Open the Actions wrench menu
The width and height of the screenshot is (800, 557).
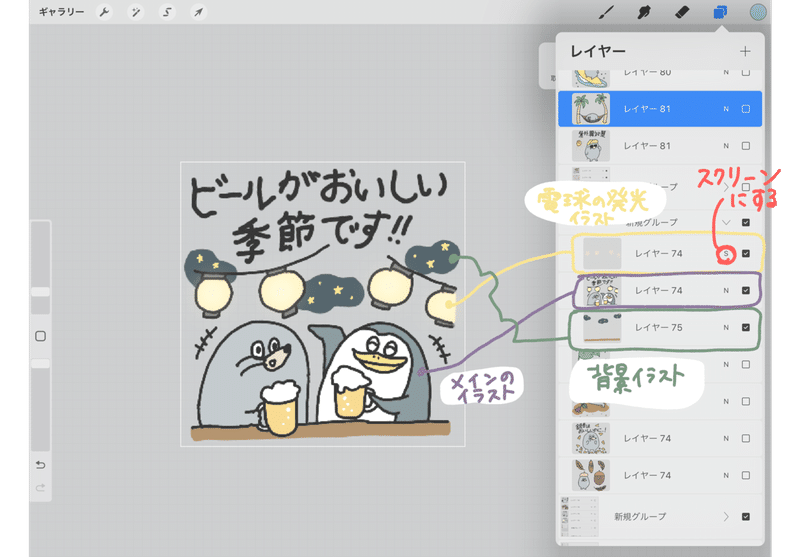tap(105, 12)
